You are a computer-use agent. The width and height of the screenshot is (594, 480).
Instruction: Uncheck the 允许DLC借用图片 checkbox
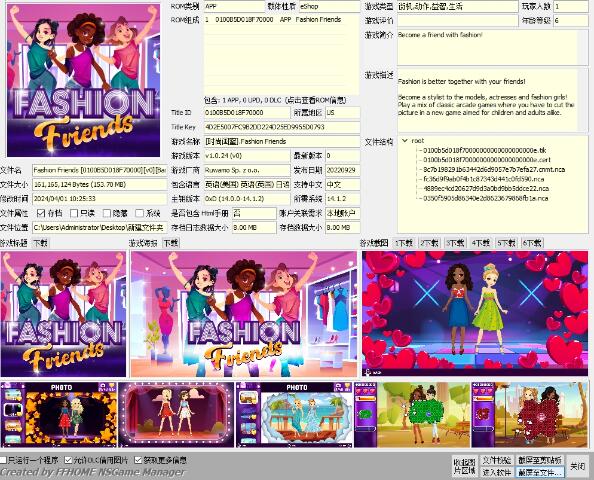pyautogui.click(x=68, y=460)
